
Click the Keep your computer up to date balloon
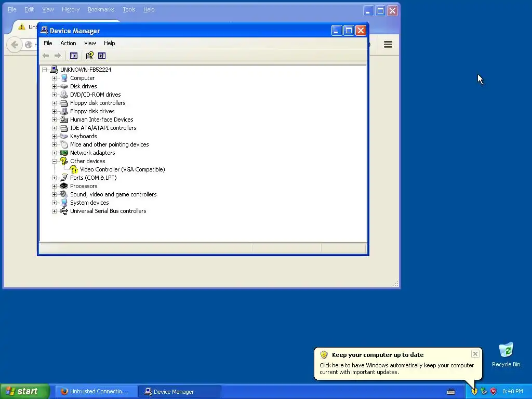point(398,363)
